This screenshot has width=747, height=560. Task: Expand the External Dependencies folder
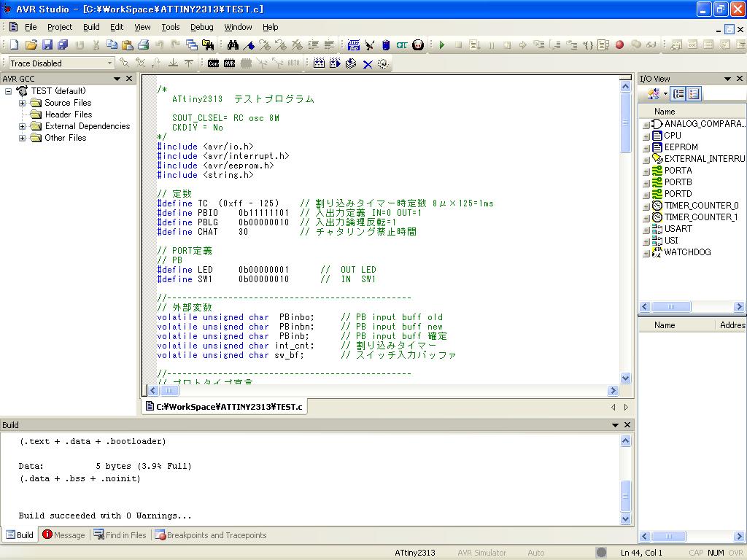pos(22,126)
